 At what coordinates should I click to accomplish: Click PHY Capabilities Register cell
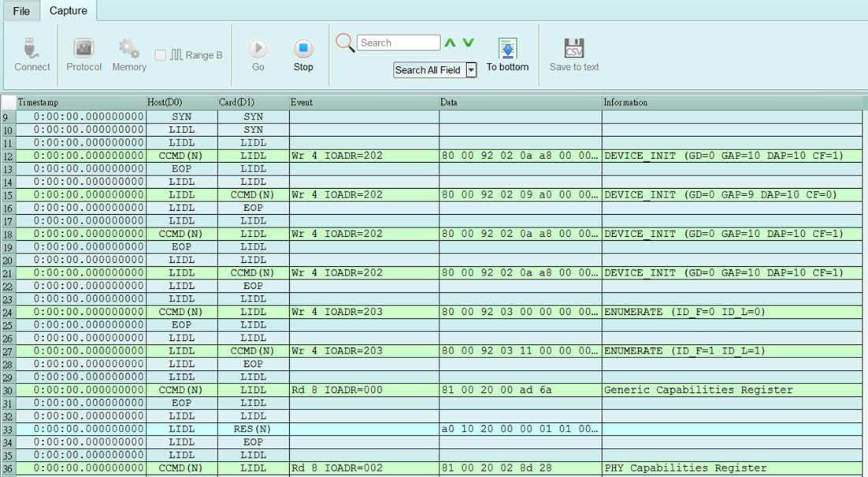click(732, 468)
